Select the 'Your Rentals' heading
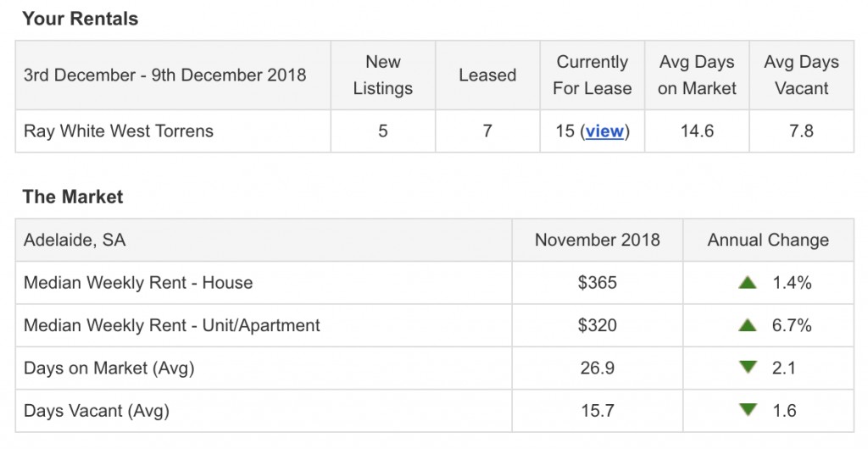 81,19
